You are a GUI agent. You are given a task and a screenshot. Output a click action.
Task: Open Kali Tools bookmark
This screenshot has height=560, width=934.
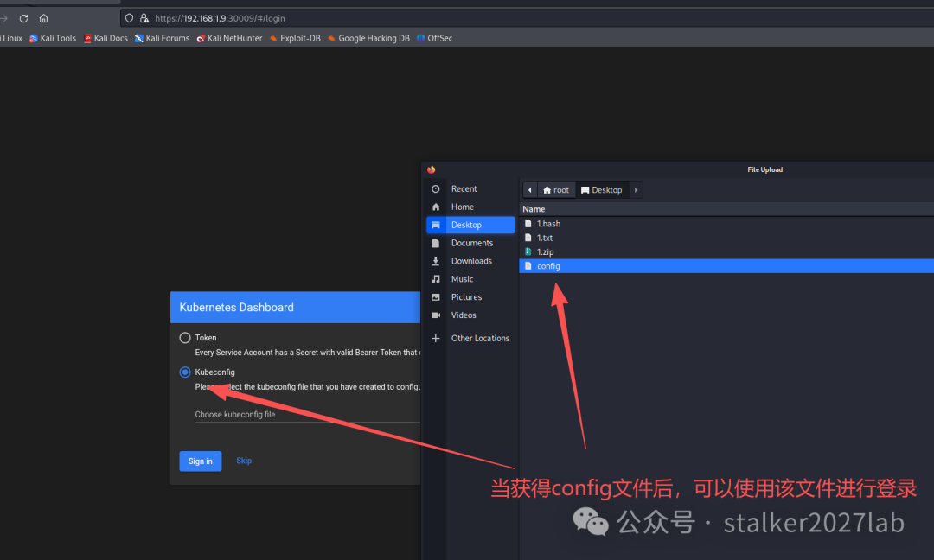click(x=53, y=38)
